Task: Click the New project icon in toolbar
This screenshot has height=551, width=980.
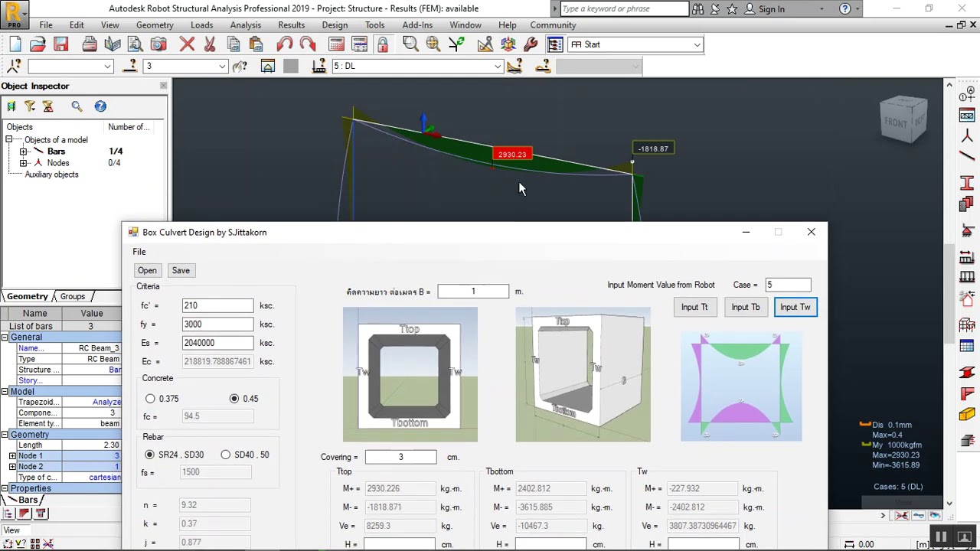Action: click(x=15, y=44)
